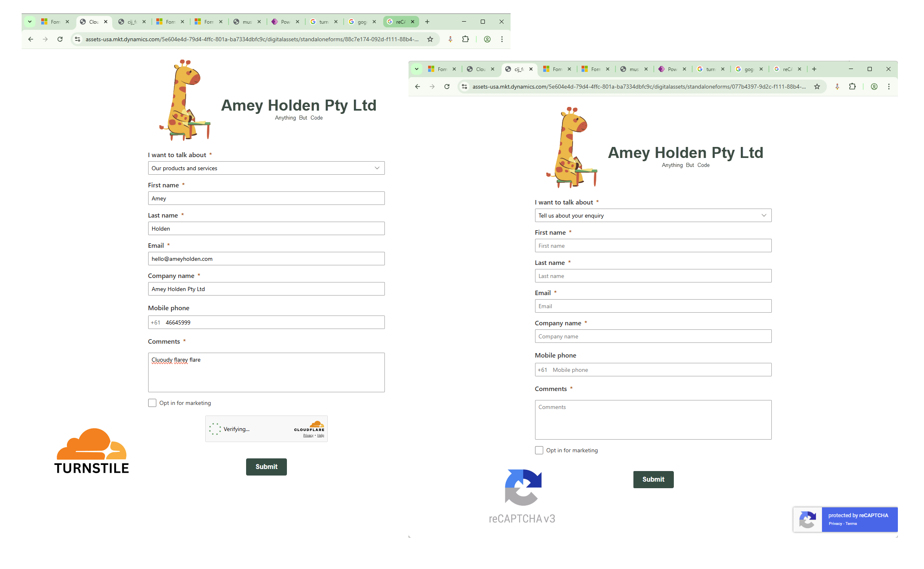Click the tab search chevron in the tab strip

416,69
